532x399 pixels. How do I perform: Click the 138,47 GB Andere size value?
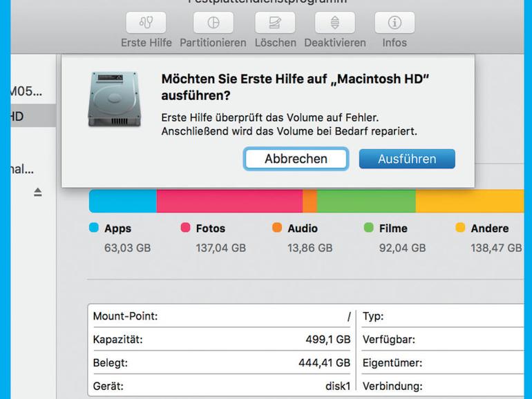click(496, 248)
